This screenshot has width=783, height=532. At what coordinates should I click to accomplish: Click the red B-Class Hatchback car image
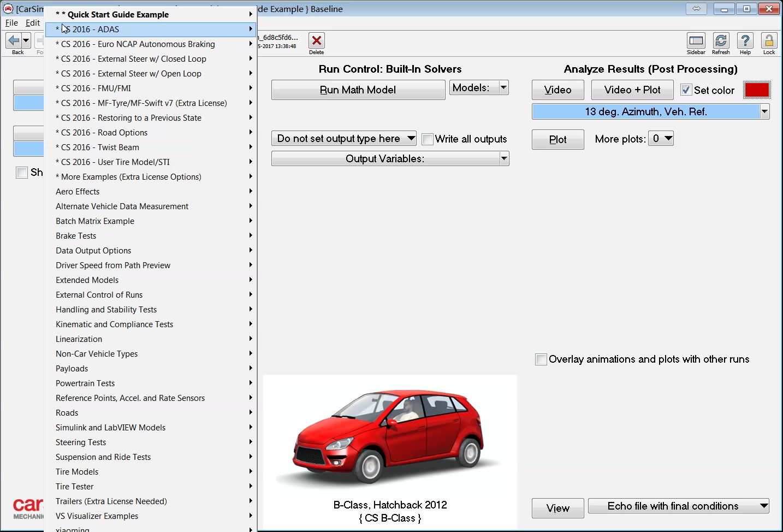[x=389, y=438]
